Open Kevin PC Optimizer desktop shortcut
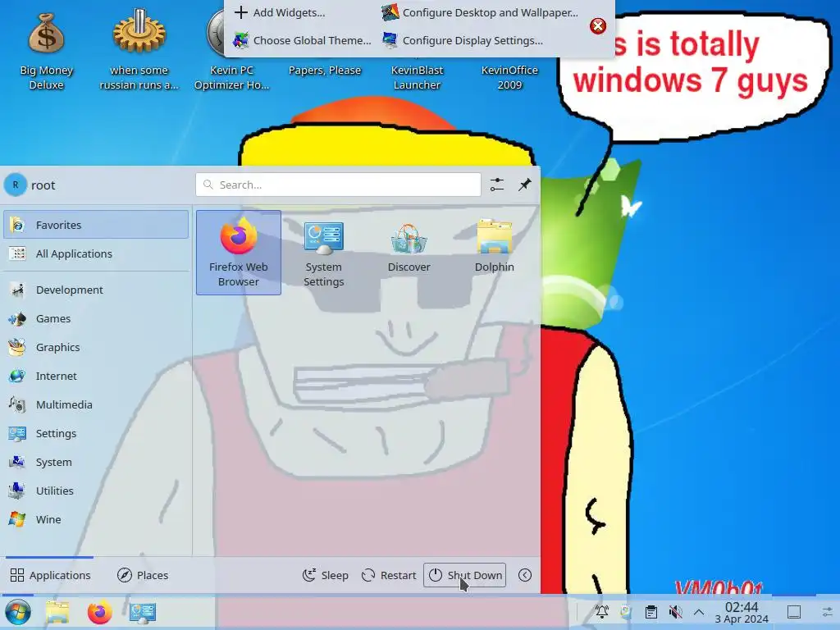This screenshot has height=630, width=840. point(231,51)
